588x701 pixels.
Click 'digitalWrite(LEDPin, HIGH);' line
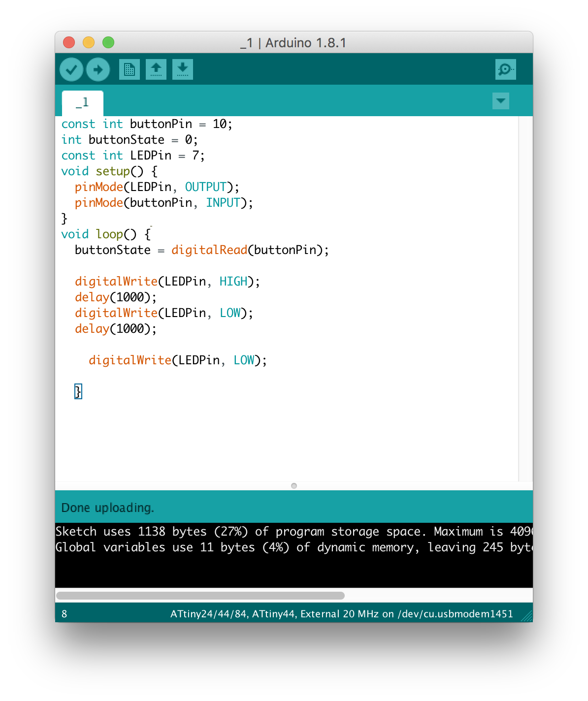point(167,282)
